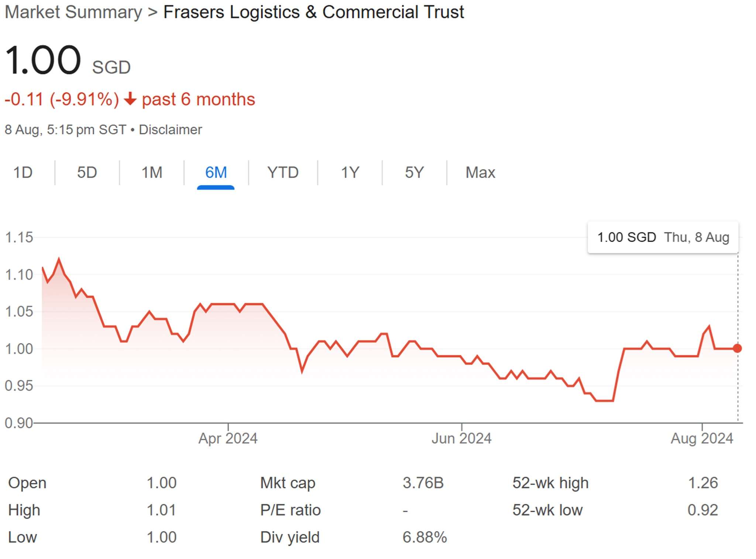This screenshot has height=559, width=756.
Task: Open the 1M chart range
Action: [152, 172]
